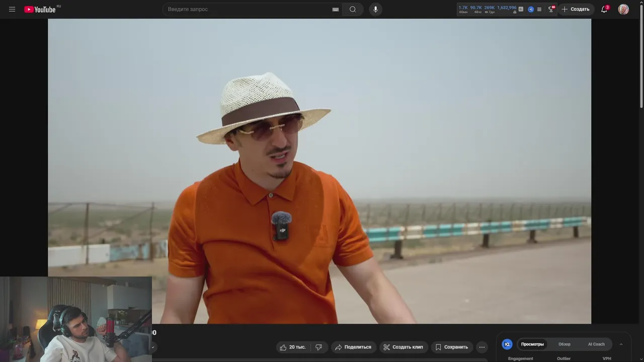Open notifications bell with 3 badge
The height and width of the screenshot is (362, 644).
pos(605,9)
